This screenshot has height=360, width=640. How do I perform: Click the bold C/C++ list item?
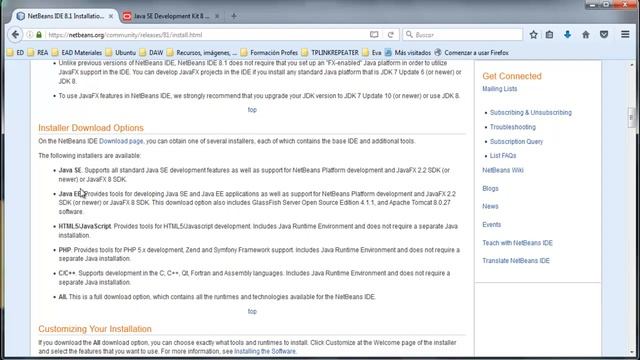(67, 273)
